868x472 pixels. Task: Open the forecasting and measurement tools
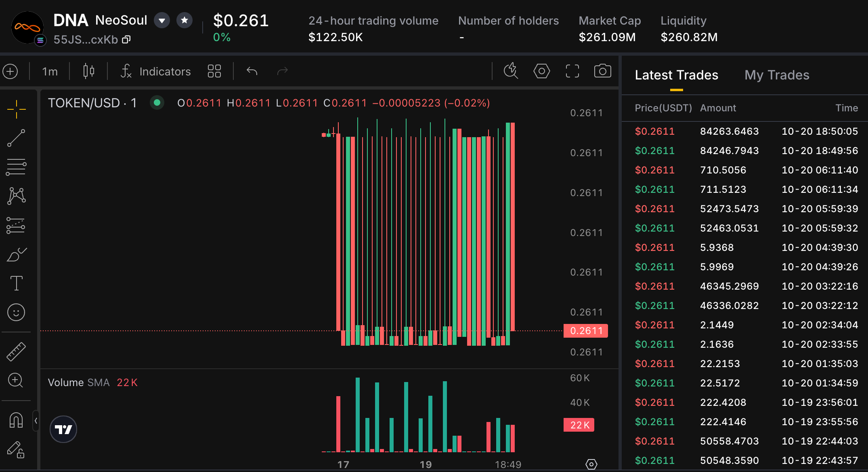(x=16, y=225)
